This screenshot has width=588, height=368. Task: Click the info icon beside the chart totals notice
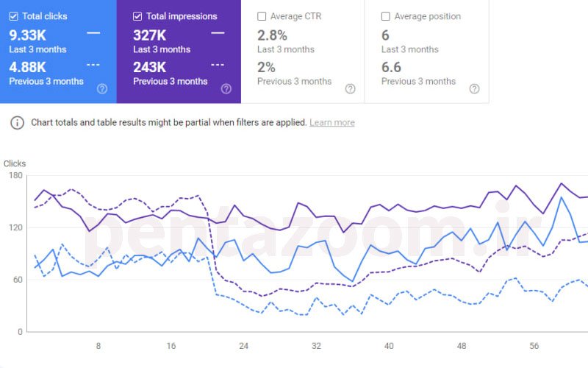pos(17,122)
